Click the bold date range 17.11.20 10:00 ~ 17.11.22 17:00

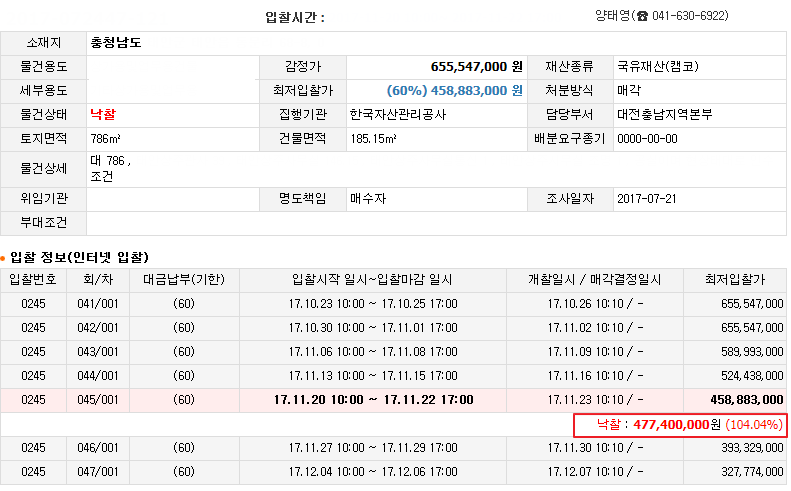pyautogui.click(x=373, y=400)
